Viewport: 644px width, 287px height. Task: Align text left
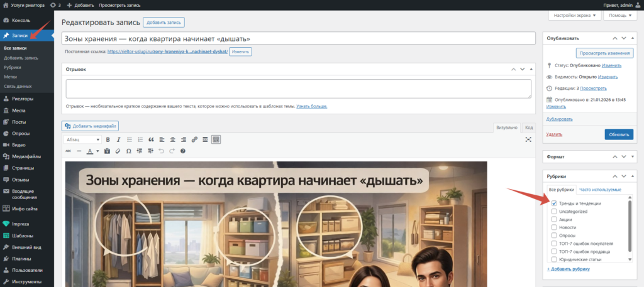click(162, 139)
